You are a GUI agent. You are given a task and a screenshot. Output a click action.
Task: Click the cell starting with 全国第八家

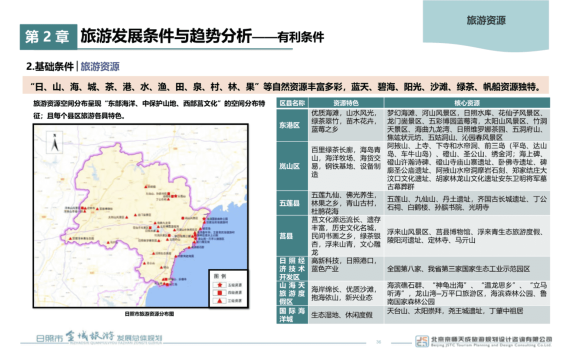point(467,269)
